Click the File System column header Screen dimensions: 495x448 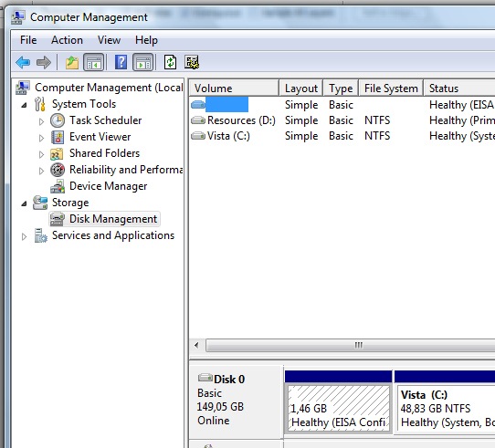pos(391,88)
